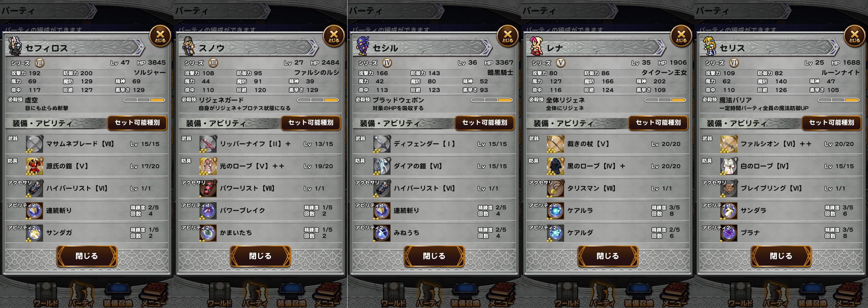The height and width of the screenshot is (308, 868).
Task: Click 閉じる button on スノウ panel
Action: 260,256
